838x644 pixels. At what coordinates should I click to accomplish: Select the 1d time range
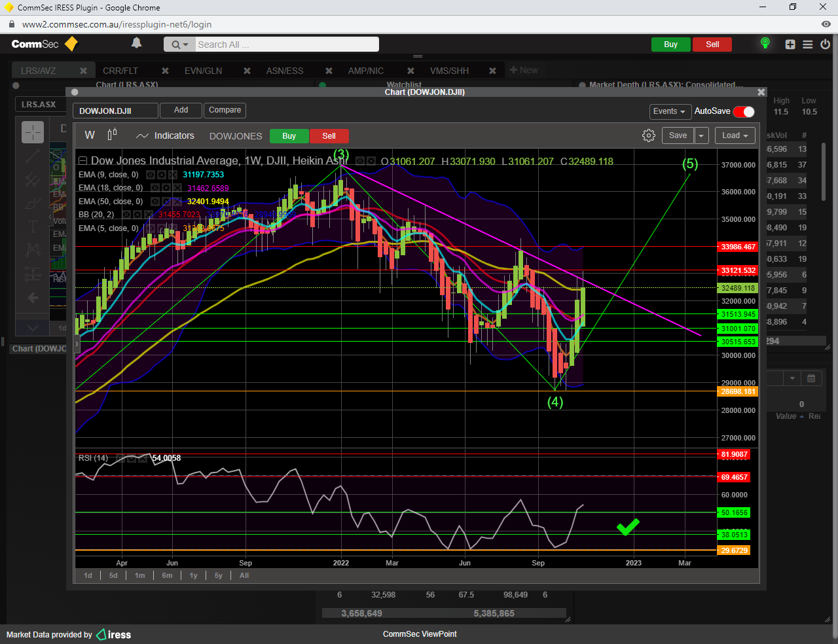(88, 575)
